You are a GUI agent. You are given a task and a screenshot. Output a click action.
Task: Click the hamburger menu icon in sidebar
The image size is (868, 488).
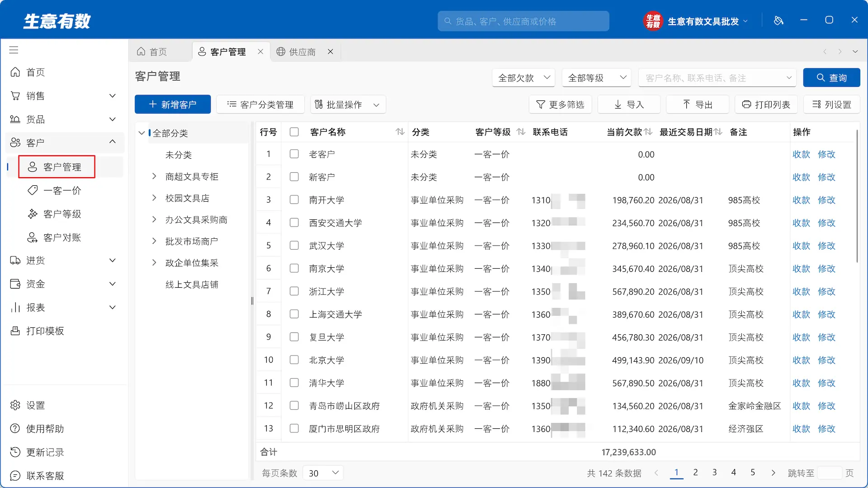click(x=14, y=50)
